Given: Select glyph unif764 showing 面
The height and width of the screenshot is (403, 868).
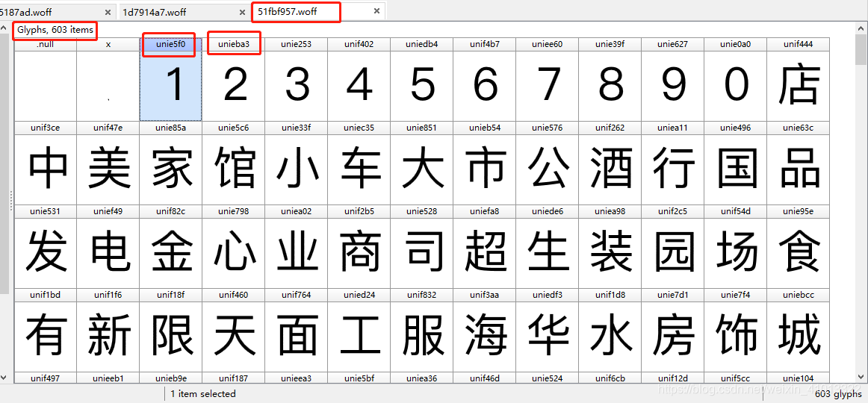Looking at the screenshot, I should tap(296, 330).
